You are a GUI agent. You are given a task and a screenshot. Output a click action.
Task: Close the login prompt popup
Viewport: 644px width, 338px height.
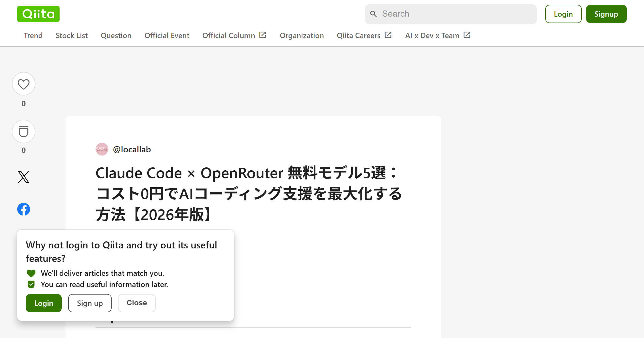tap(137, 303)
